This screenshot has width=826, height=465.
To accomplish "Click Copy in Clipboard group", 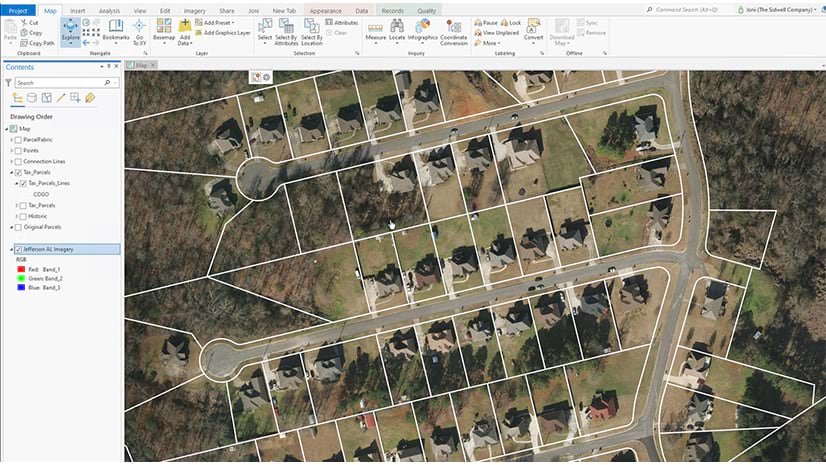I will (x=31, y=33).
